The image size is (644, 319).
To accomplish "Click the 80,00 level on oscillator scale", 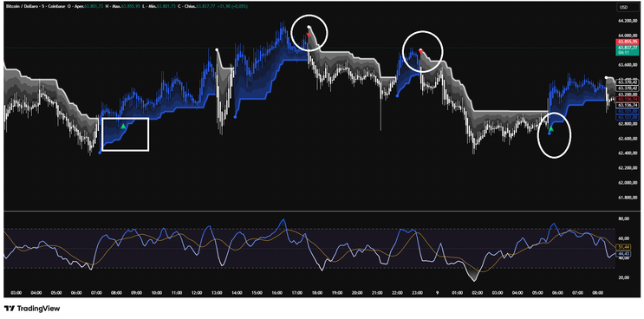I will point(624,218).
